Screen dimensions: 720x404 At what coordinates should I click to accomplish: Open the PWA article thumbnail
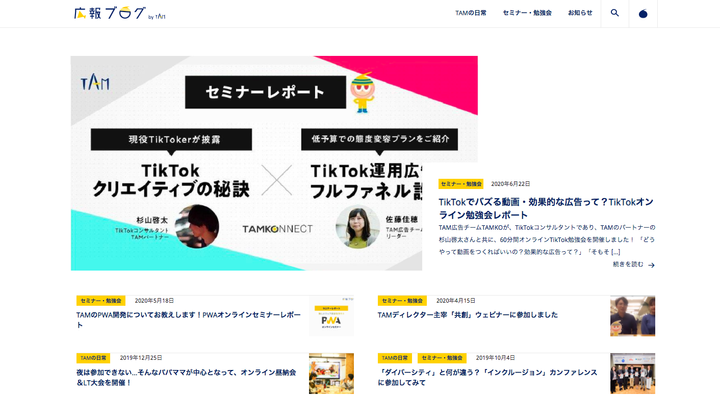(331, 316)
